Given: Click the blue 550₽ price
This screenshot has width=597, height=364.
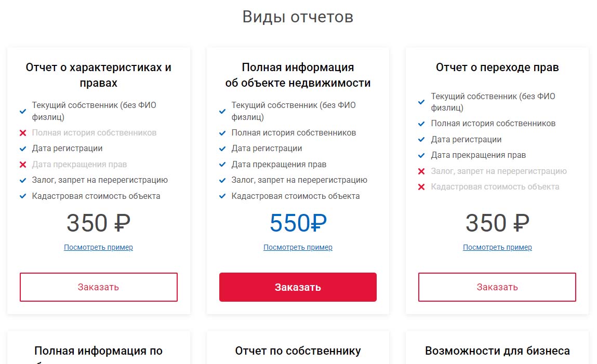Looking at the screenshot, I should 298,223.
